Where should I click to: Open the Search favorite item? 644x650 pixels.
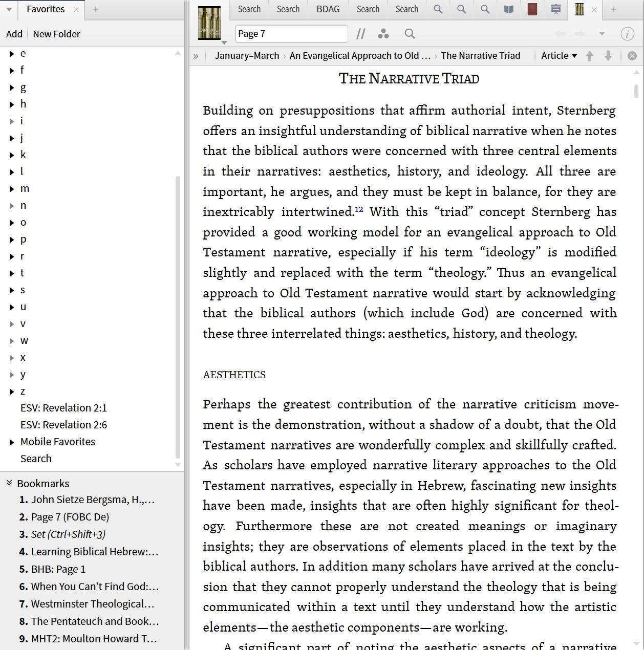[x=36, y=459]
